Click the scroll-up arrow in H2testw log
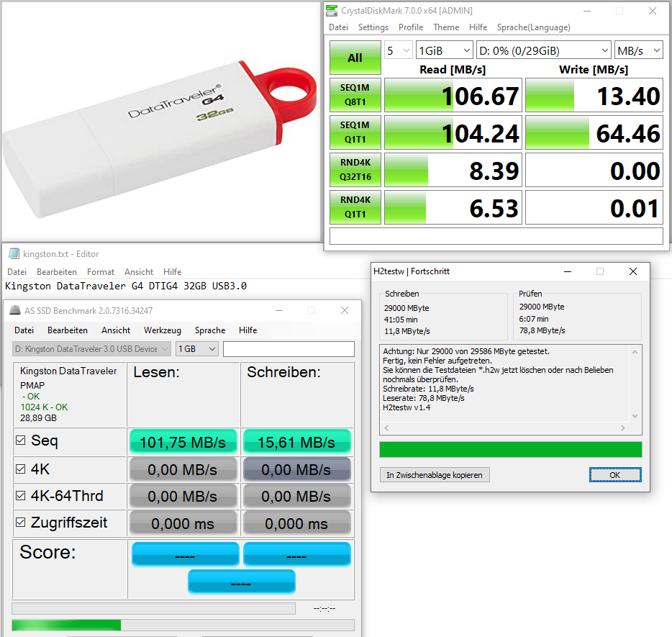The image size is (672, 637). coord(635,352)
